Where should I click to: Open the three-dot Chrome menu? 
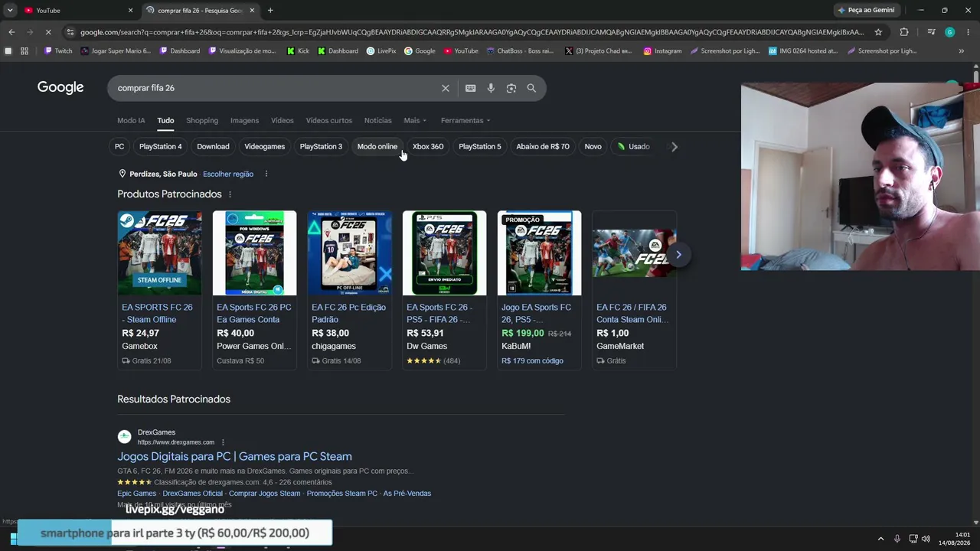968,32
